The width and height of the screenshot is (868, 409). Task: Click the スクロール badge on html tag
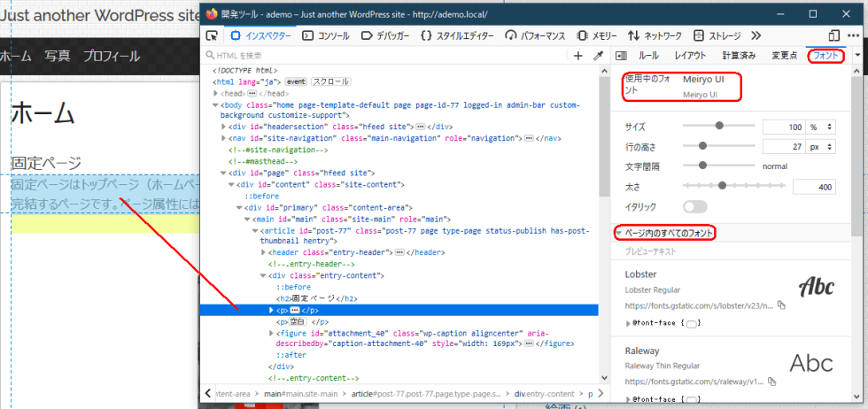pyautogui.click(x=330, y=81)
